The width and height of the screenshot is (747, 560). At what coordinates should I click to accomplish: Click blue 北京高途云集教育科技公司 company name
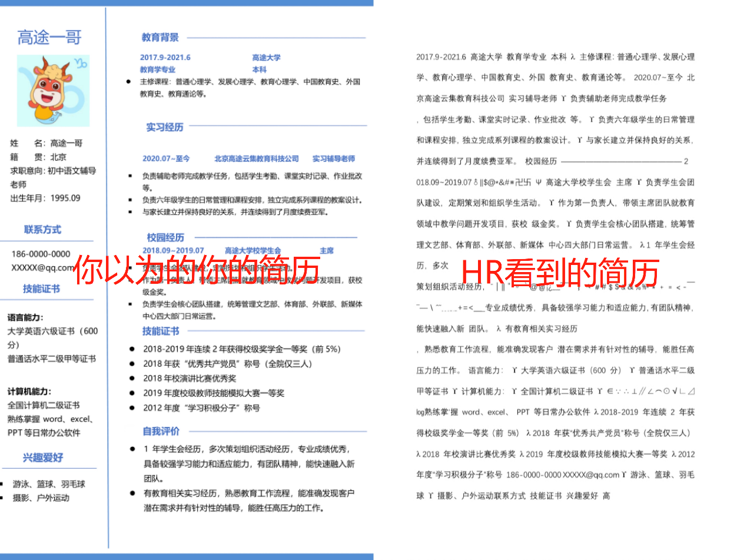[x=257, y=159]
